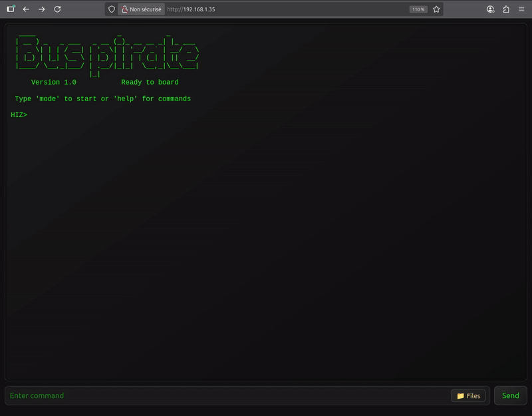Click the Version 1.0 text line
The width and height of the screenshot is (532, 416).
pyautogui.click(x=54, y=83)
